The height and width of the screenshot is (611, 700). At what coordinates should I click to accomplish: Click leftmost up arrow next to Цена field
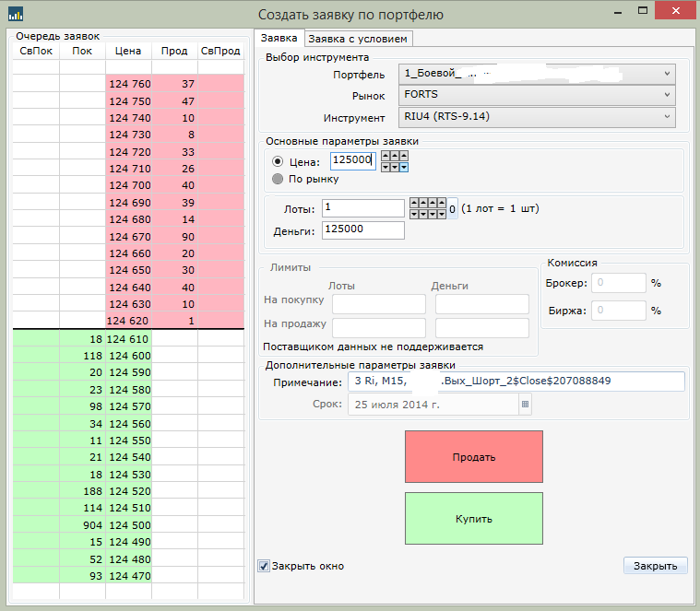click(386, 155)
